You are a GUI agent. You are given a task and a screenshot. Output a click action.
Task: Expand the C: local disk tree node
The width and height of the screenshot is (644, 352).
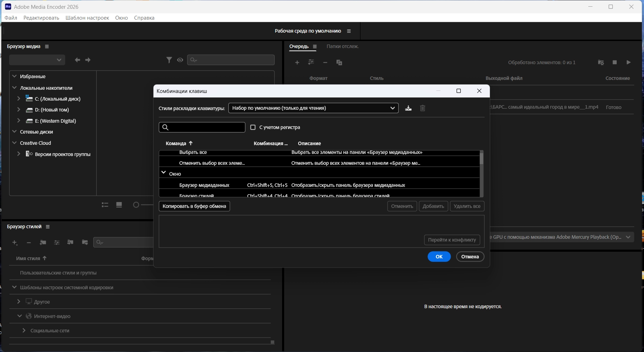click(19, 99)
